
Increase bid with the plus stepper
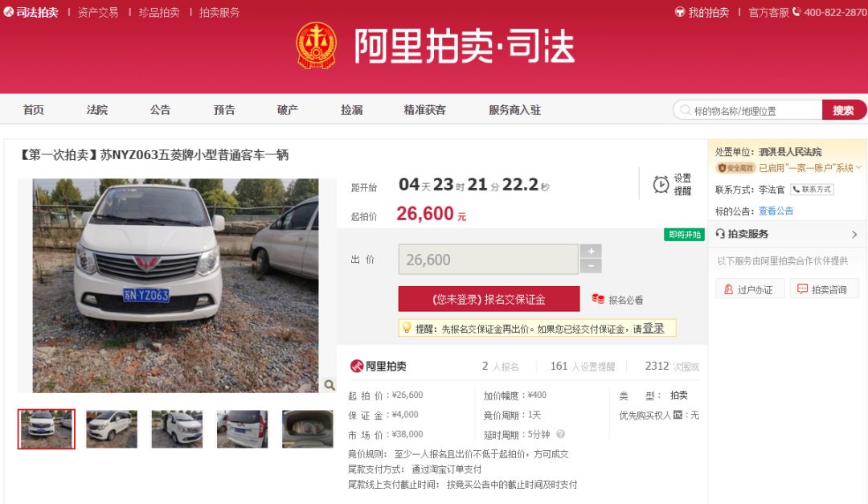[x=590, y=251]
